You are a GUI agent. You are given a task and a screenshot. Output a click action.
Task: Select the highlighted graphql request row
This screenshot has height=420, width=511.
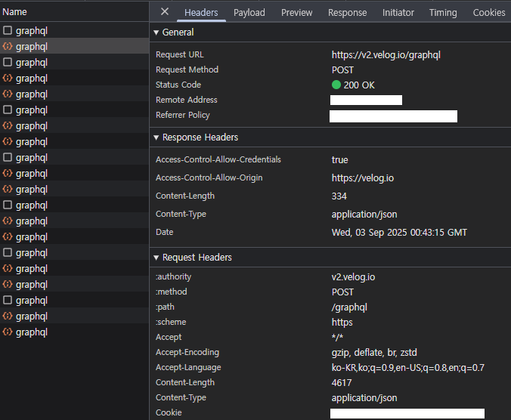[74, 47]
